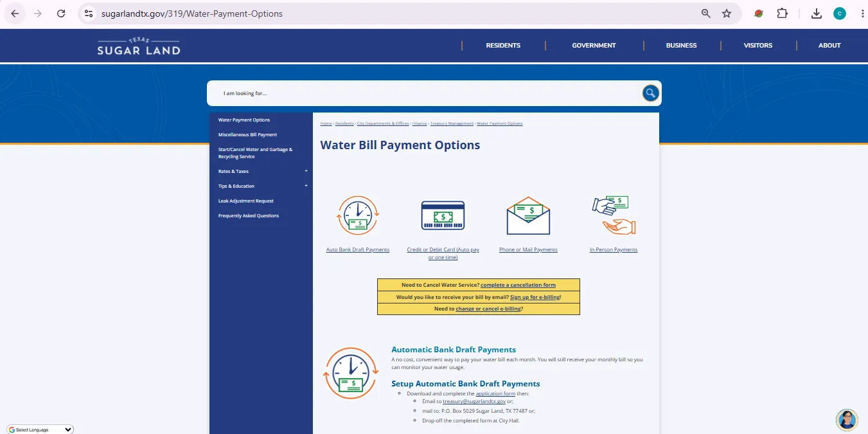Click the Auto Bank Draft clock icon

pyautogui.click(x=358, y=216)
